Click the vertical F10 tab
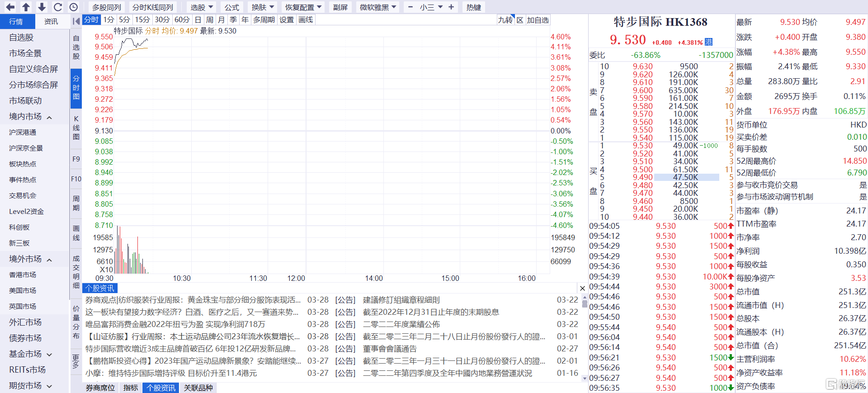The image size is (868, 393). point(76,179)
